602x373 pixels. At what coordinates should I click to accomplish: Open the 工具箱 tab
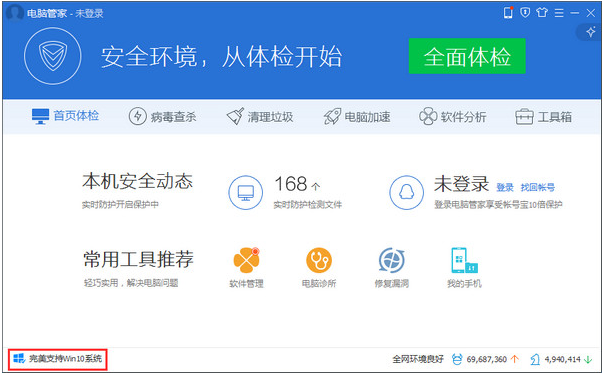pos(543,116)
